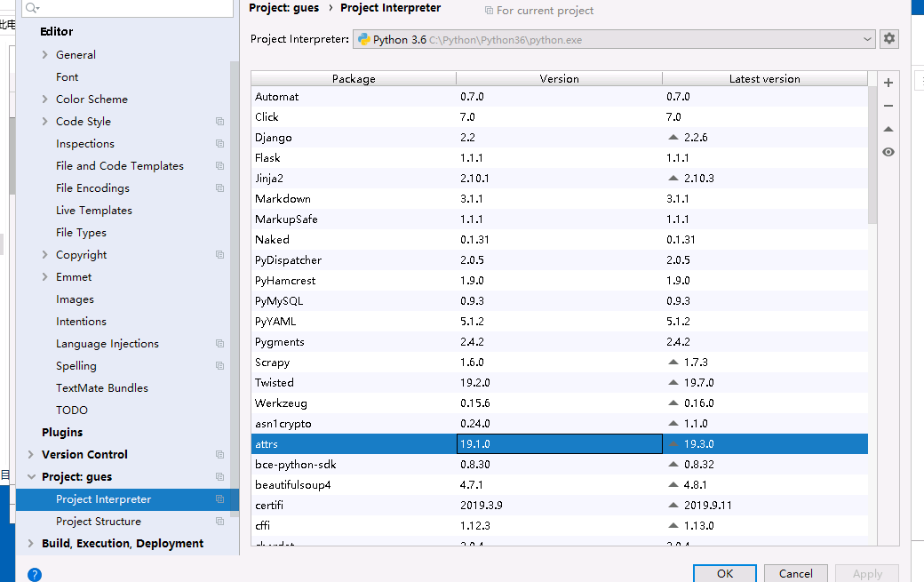Click the upgrade arrow beside Django 2.2.6
The height and width of the screenshot is (582, 924).
(673, 137)
